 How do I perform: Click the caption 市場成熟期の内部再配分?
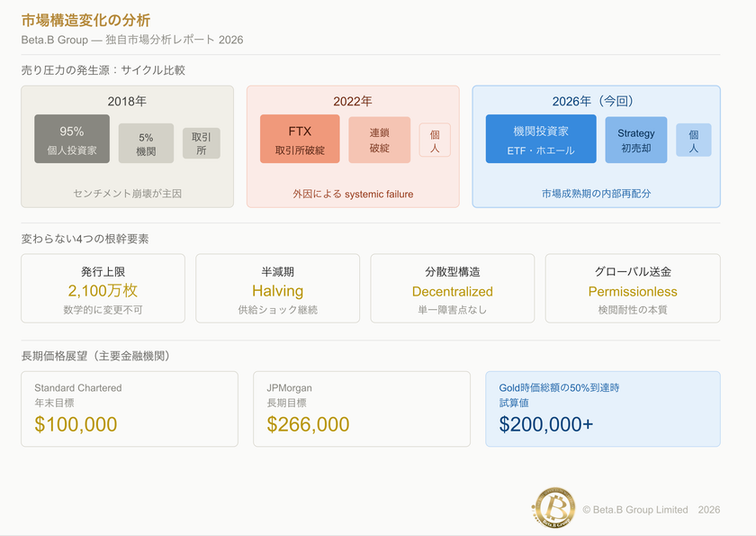[x=597, y=194]
